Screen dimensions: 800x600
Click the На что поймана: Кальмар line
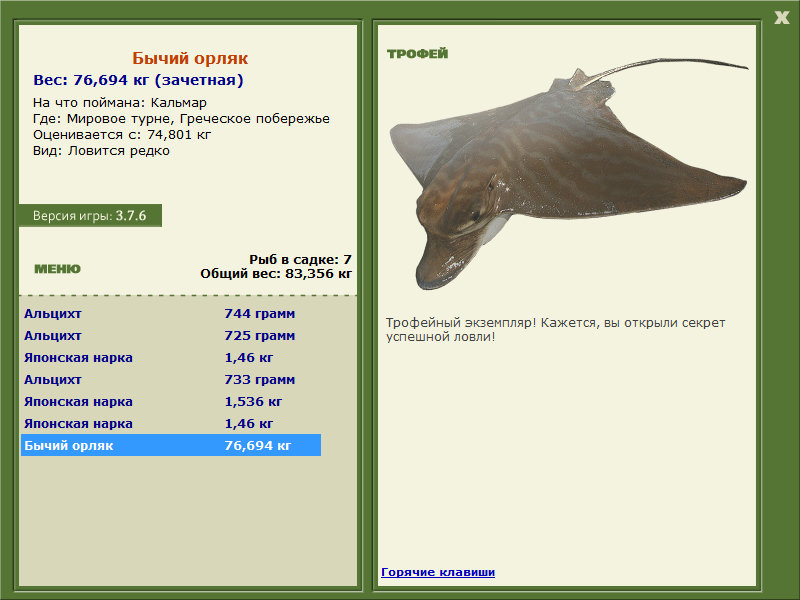tap(119, 103)
